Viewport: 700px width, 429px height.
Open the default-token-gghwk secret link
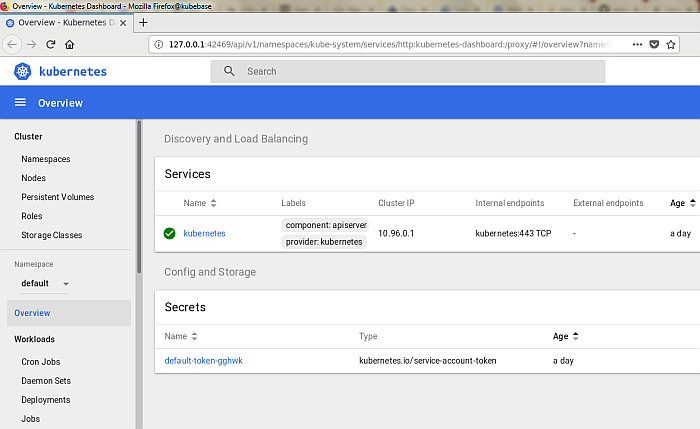[x=204, y=361]
